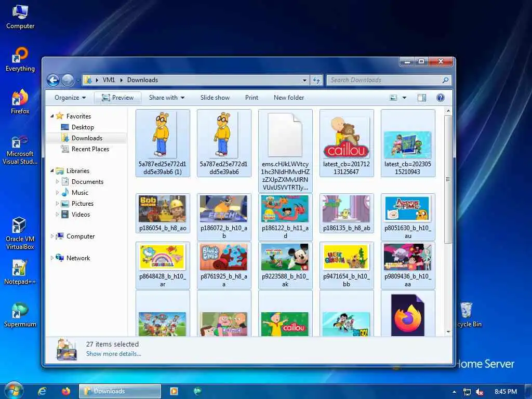Screen dimensions: 532x399
Task: Click the Preview toolbar button
Action: click(x=118, y=98)
